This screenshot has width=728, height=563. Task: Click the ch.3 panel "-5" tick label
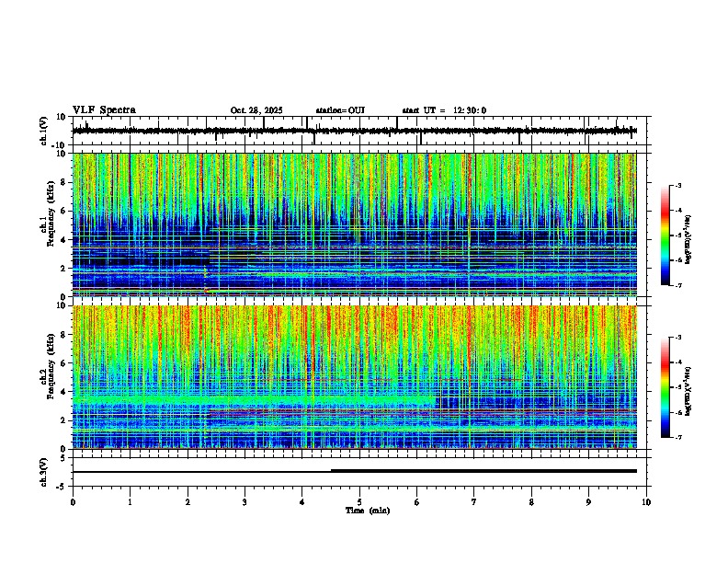point(62,487)
